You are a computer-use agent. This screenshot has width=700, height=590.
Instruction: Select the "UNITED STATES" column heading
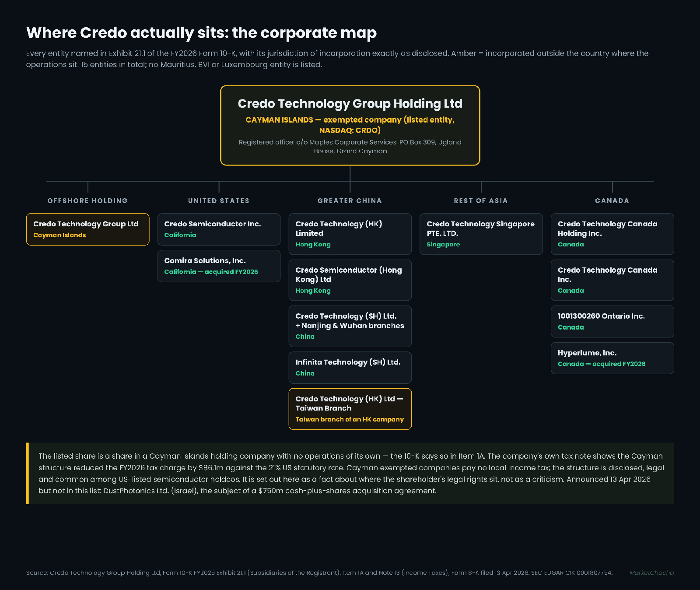click(x=219, y=201)
